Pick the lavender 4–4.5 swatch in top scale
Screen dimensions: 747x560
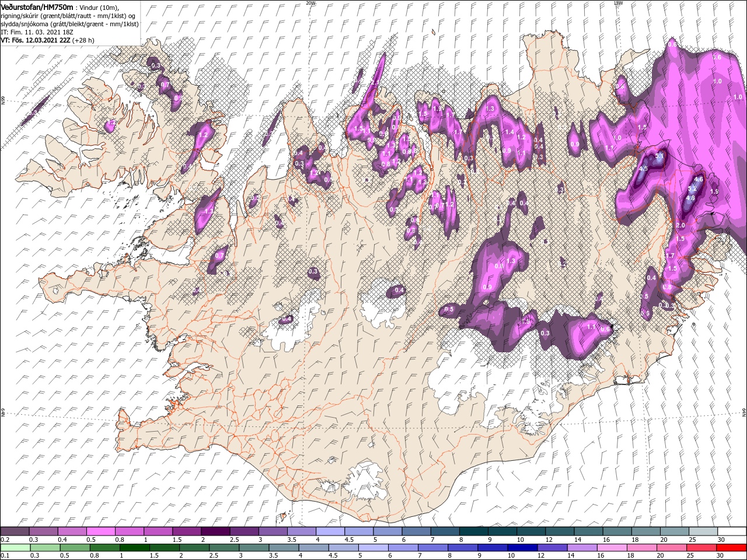pos(329,531)
